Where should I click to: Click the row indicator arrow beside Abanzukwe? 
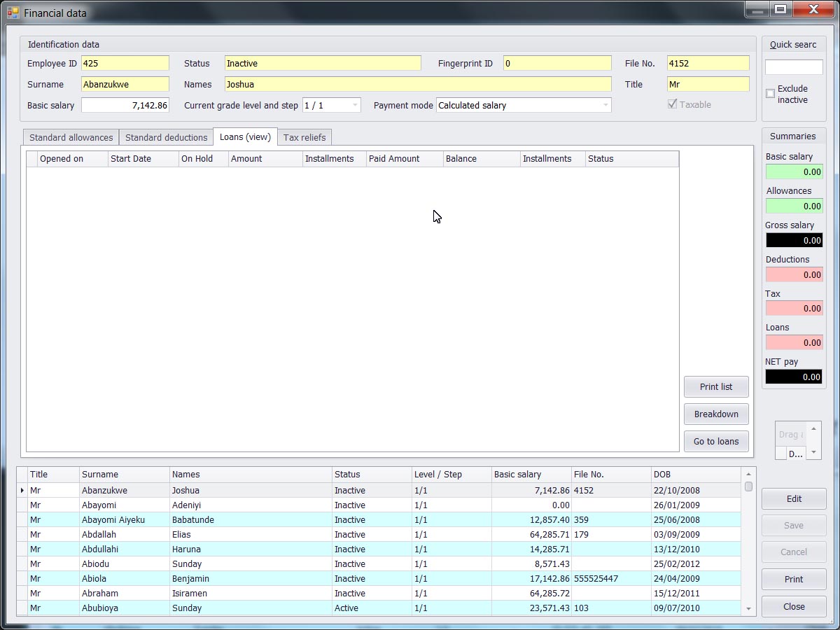tap(22, 491)
